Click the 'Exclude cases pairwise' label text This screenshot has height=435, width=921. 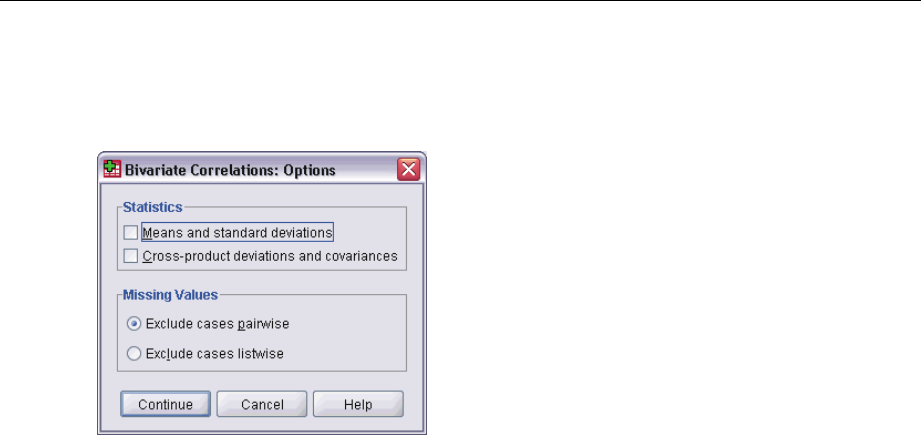click(217, 323)
